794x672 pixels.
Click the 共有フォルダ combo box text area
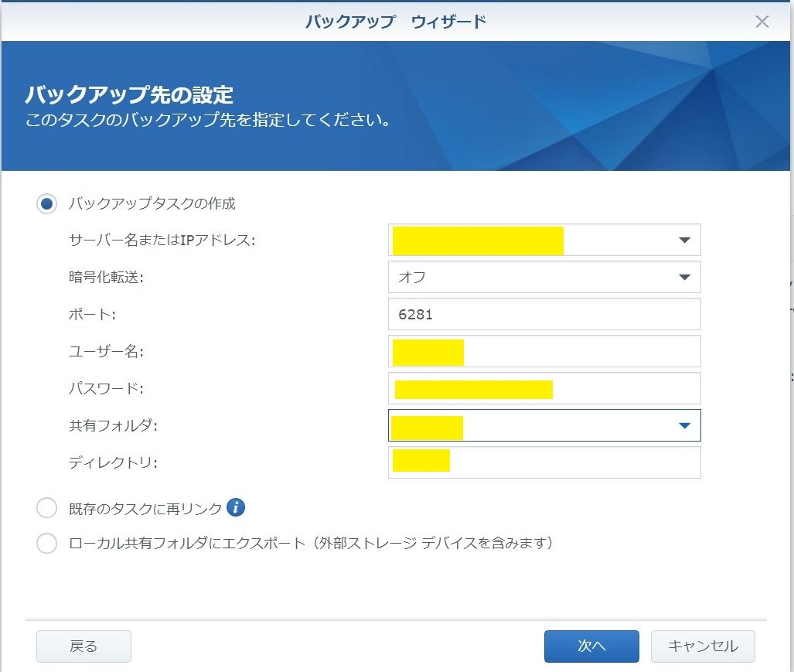click(557, 425)
